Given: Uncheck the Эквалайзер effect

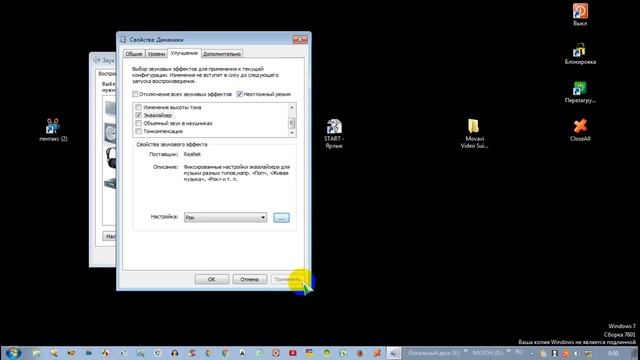Looking at the screenshot, I should tap(138, 116).
